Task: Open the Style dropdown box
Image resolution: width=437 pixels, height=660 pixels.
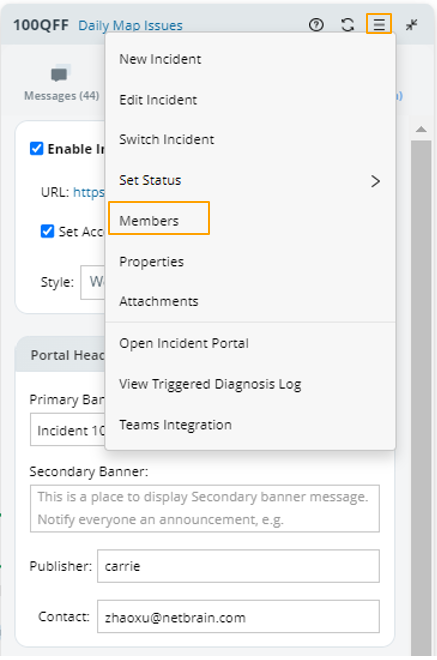Action: tap(93, 282)
